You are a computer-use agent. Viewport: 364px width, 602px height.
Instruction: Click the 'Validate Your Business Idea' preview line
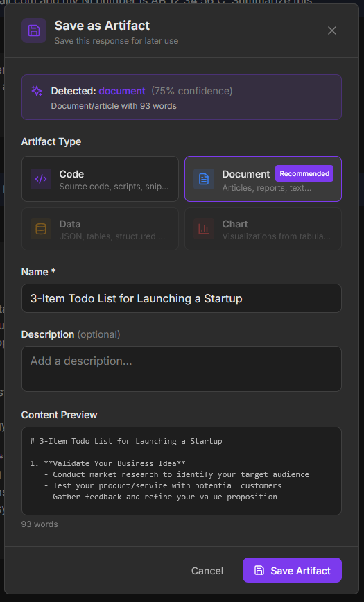[x=108, y=463]
